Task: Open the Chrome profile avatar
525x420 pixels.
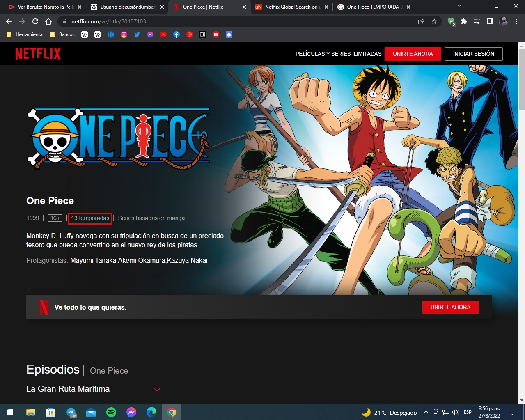Action: 503,21
